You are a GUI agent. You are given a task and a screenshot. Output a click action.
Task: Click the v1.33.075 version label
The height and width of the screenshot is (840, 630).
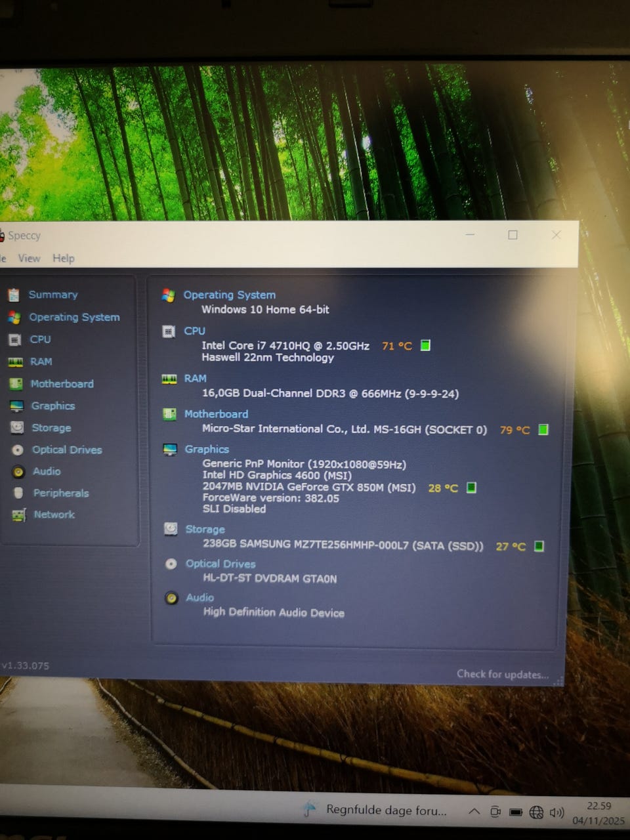coord(25,665)
